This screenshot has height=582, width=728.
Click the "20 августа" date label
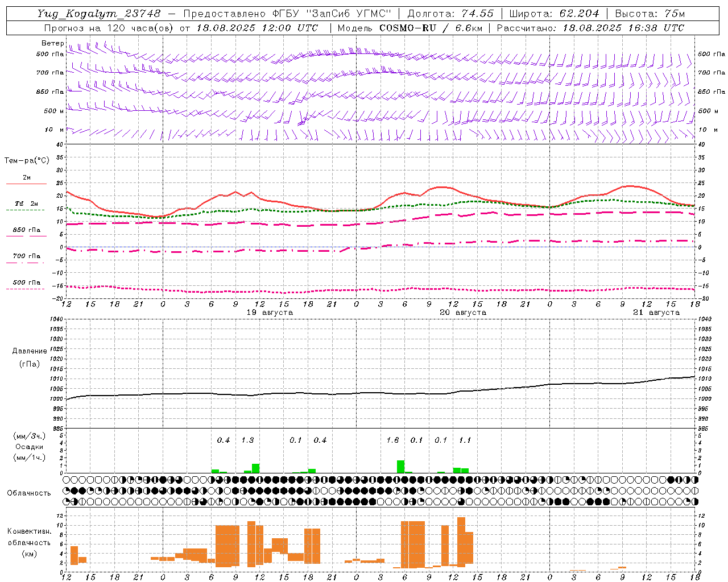(x=463, y=313)
